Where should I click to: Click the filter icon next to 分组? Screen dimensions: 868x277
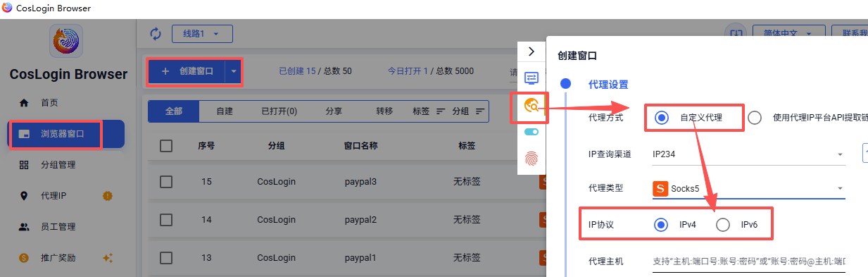coord(481,111)
